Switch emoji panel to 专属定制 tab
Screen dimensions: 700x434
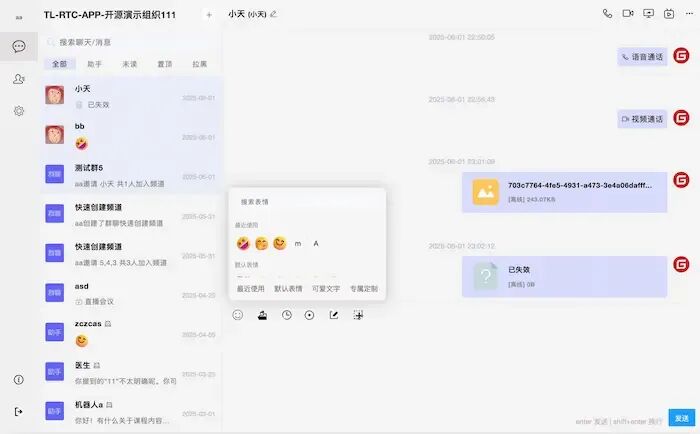(364, 289)
